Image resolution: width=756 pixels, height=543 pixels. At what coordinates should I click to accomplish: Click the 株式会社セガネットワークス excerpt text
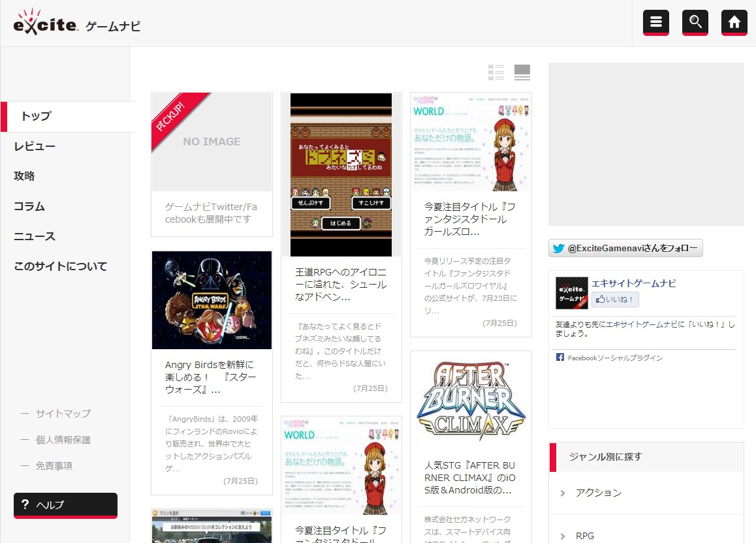[467, 530]
